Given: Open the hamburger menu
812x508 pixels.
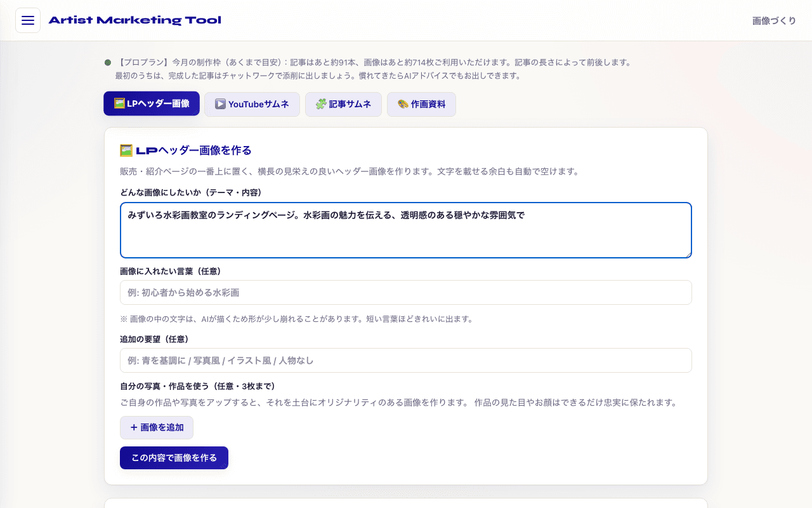Looking at the screenshot, I should tap(28, 20).
